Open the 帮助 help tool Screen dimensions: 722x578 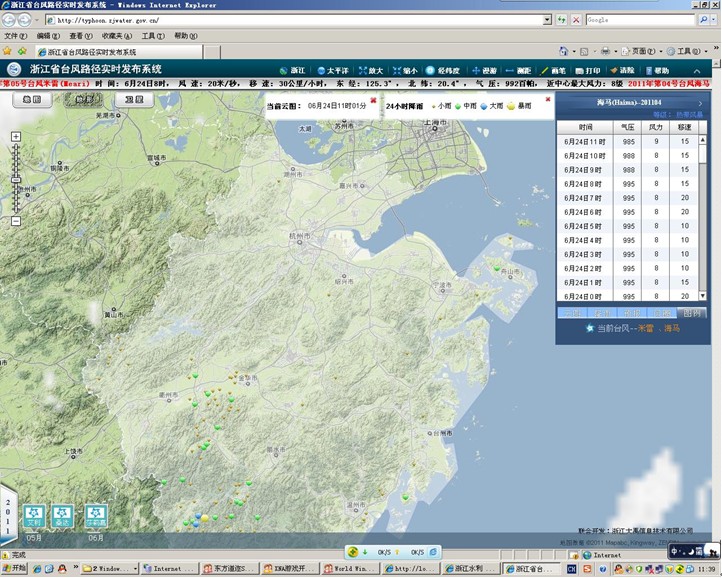(657, 70)
